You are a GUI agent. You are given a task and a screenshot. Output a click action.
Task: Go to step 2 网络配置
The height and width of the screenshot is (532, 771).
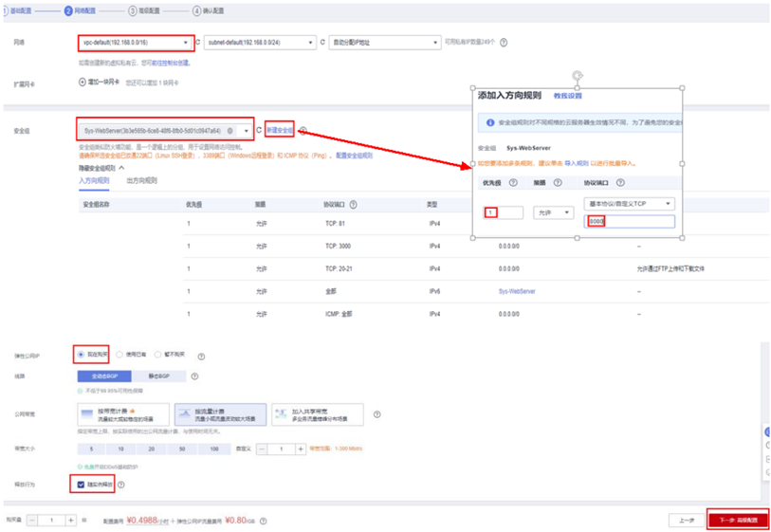(x=81, y=10)
